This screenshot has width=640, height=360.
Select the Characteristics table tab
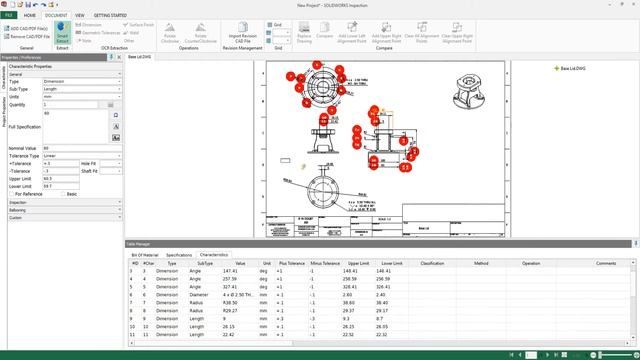pos(214,255)
